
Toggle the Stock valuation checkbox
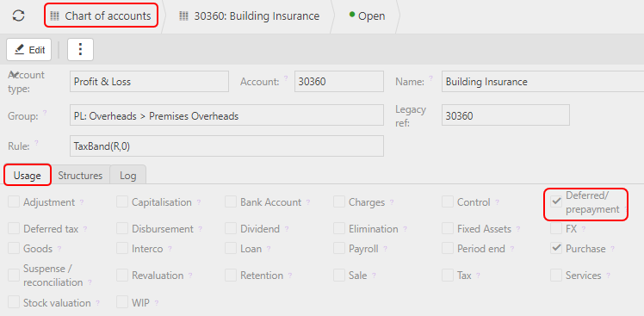tap(14, 302)
